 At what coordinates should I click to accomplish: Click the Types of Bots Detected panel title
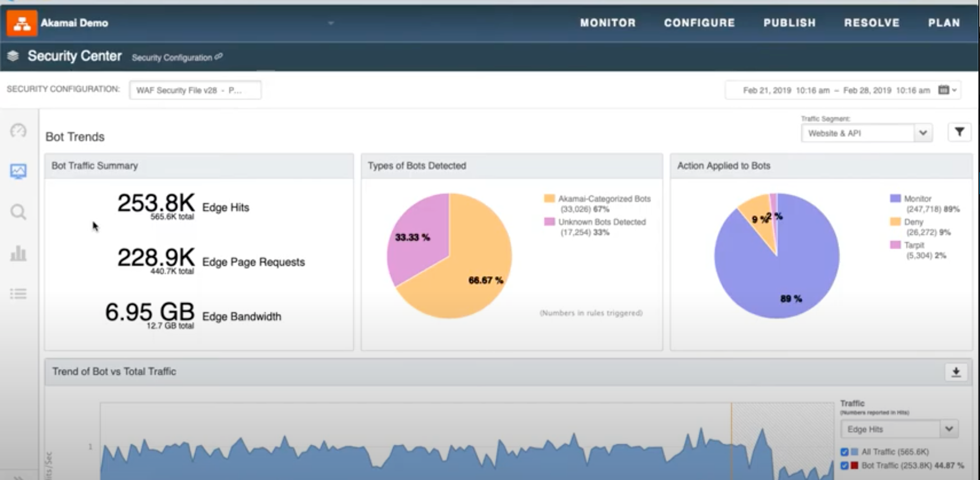417,166
